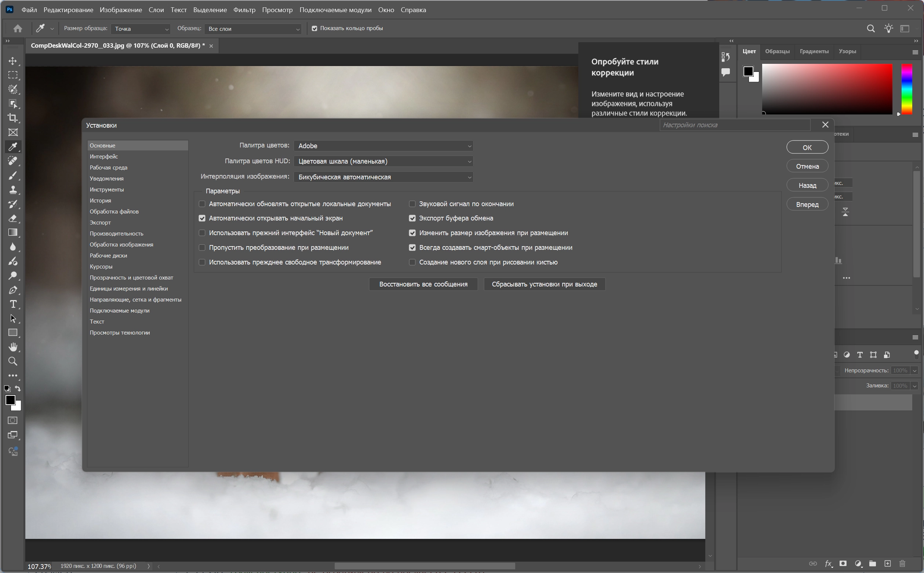924x573 pixels.
Task: Open the "Образец" all layers dropdown
Action: tap(253, 29)
